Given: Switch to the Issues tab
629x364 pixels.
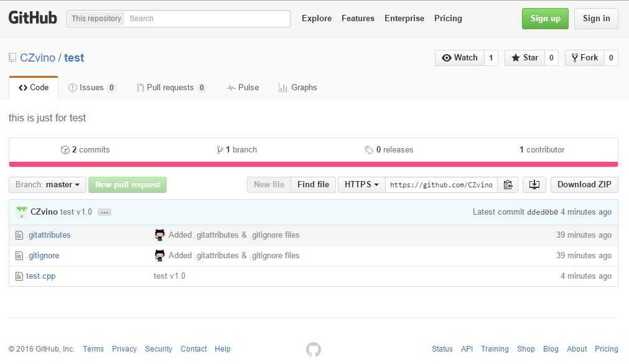Looking at the screenshot, I should tap(92, 88).
